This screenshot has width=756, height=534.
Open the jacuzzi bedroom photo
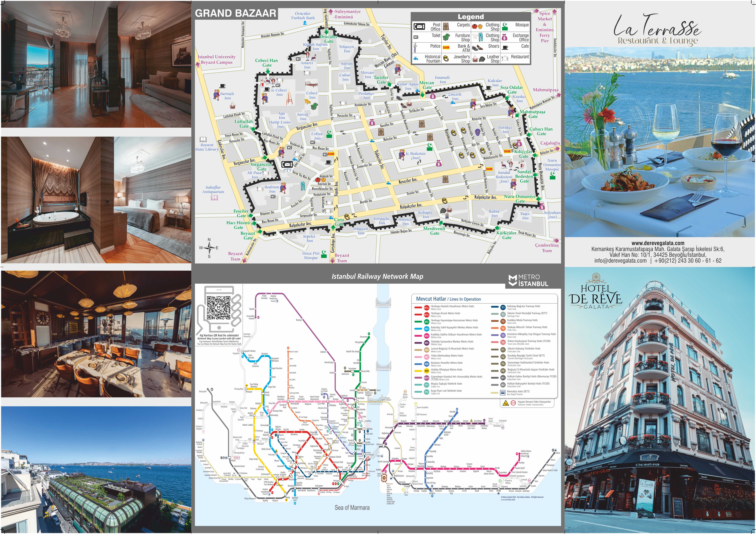coord(96,200)
